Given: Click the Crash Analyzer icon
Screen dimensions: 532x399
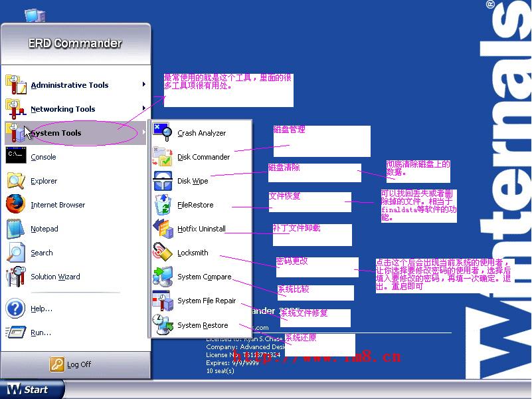Looking at the screenshot, I should [162, 132].
